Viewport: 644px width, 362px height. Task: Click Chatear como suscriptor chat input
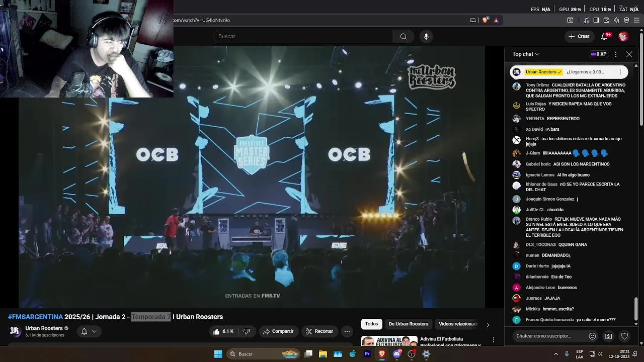[548, 336]
